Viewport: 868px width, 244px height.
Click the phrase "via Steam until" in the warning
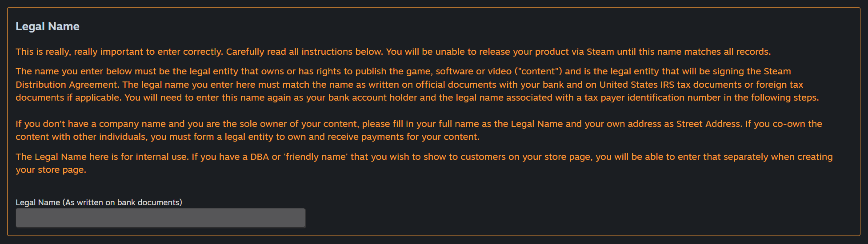603,52
